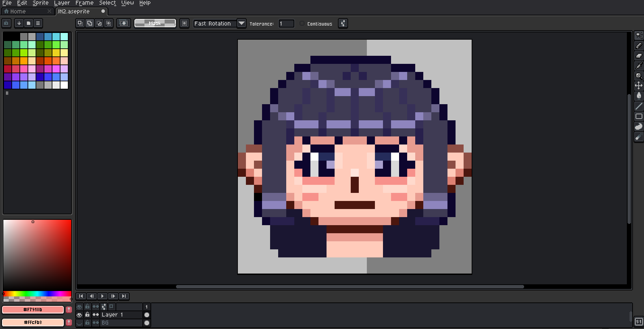Select the Rectangle shape tool
Viewport: 644px width, 329px height.
[x=639, y=116]
